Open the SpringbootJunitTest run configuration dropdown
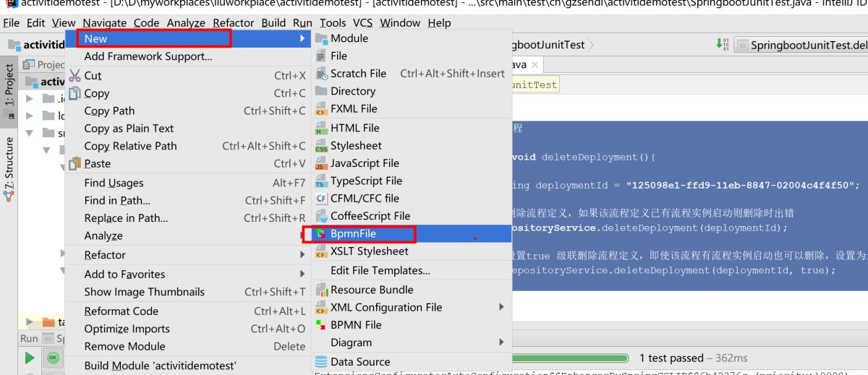Screen dimensions: 868x375 pyautogui.click(x=801, y=45)
